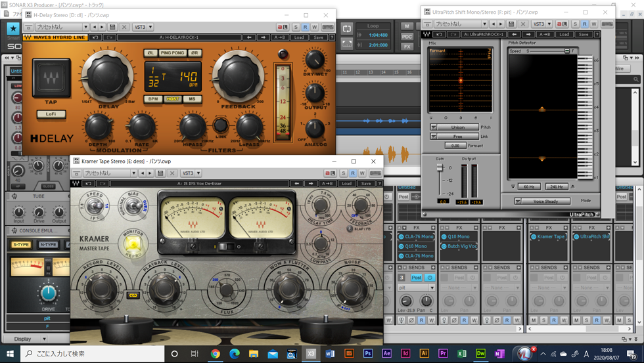Click the plus icon to add FX above Q10 Mono
The image size is (644, 363).
click(476, 227)
